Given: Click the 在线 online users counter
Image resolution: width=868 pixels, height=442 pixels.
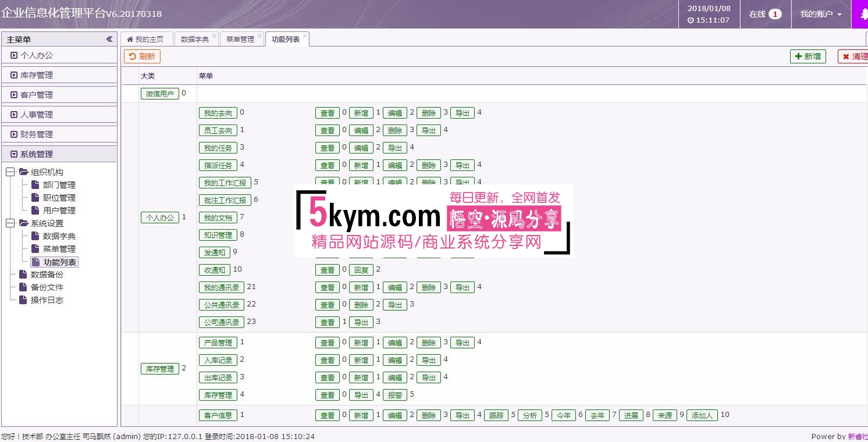Looking at the screenshot, I should tap(765, 14).
